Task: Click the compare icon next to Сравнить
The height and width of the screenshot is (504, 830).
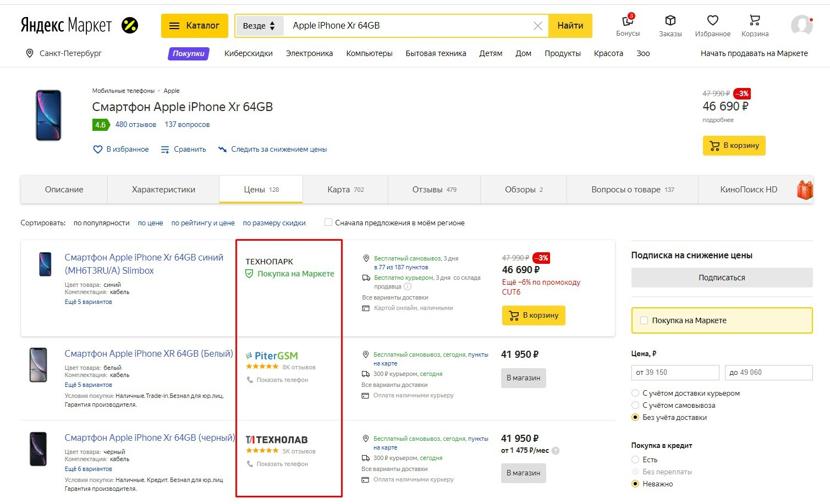Action: [x=165, y=149]
